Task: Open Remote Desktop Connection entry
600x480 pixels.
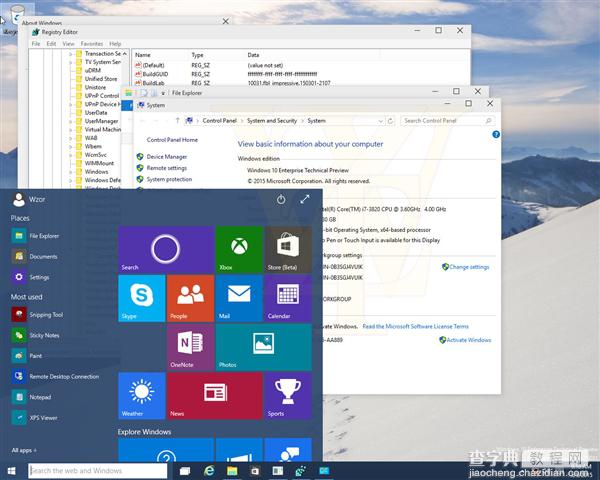Action: pyautogui.click(x=55, y=377)
